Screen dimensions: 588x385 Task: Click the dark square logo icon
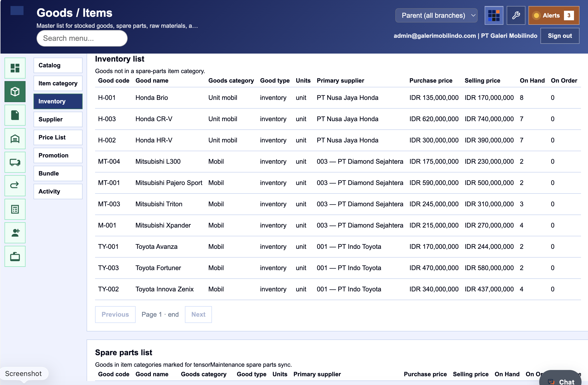[x=17, y=11]
